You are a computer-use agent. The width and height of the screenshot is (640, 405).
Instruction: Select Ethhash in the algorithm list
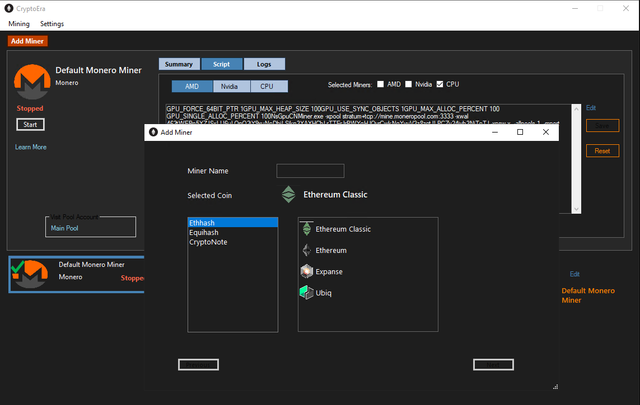tap(233, 223)
